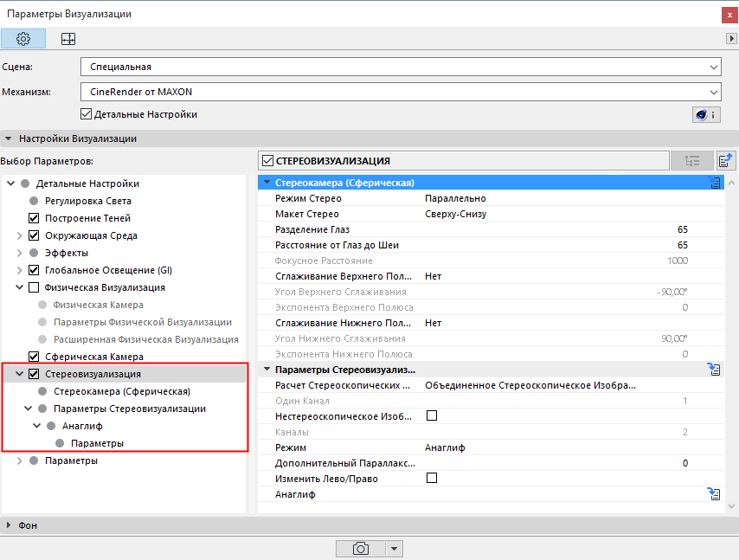Edit Дополнительный Параллакс value 0
Screen dimensions: 739x560
(685, 463)
